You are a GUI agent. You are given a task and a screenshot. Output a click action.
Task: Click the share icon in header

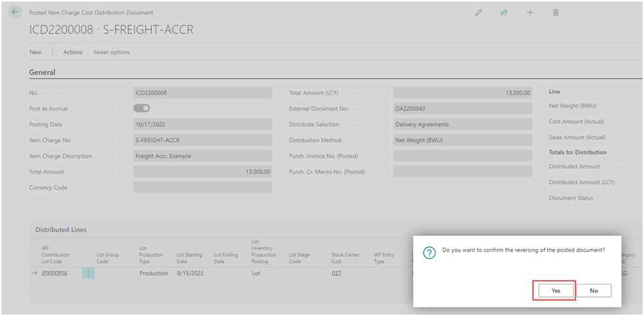point(504,12)
